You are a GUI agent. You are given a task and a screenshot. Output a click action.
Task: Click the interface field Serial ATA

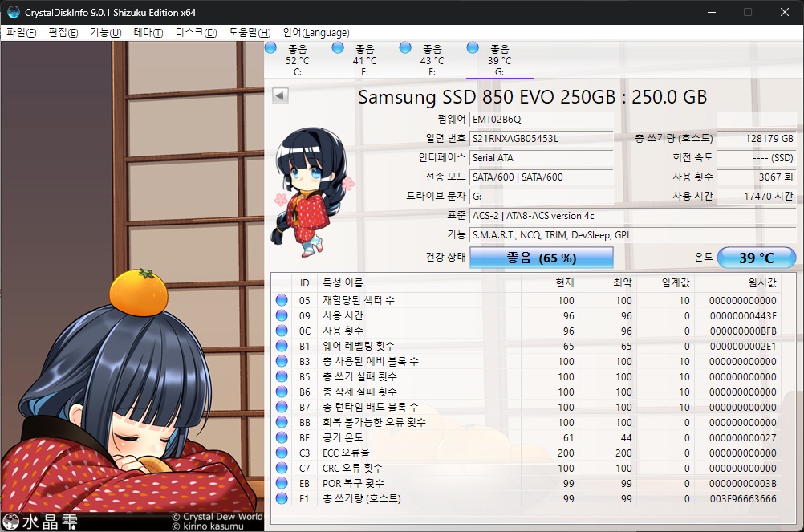542,158
